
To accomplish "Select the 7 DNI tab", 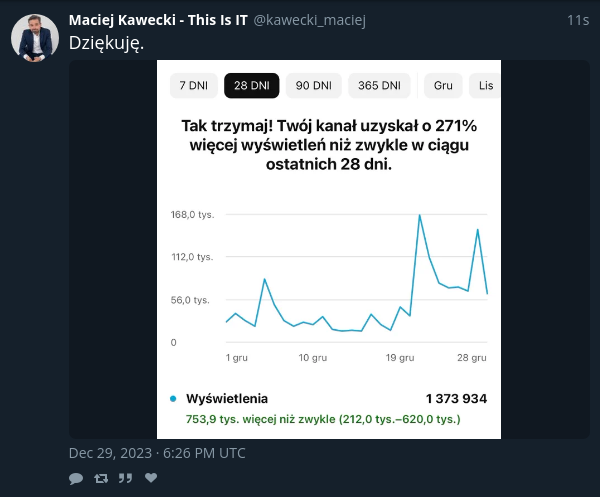I will pyautogui.click(x=194, y=85).
